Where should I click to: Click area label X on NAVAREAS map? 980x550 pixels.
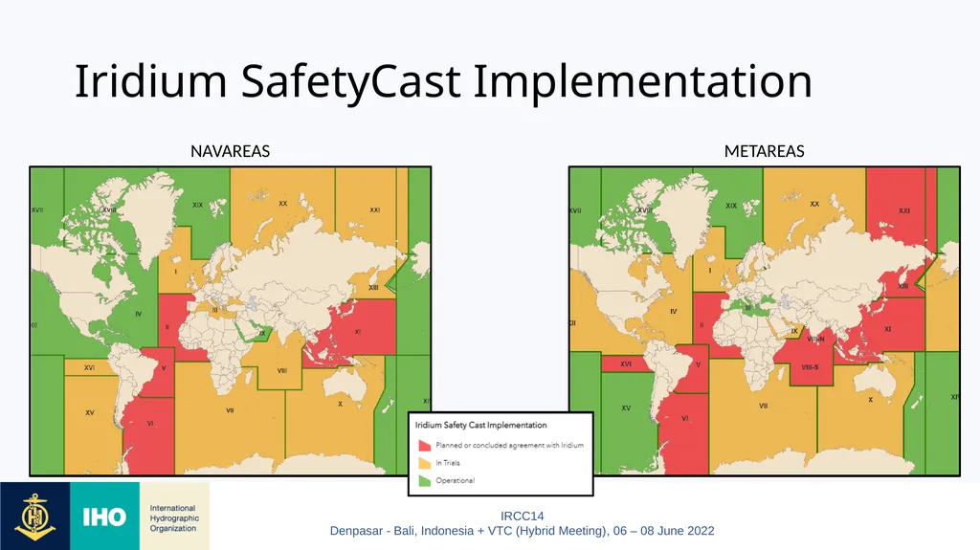[x=340, y=404]
